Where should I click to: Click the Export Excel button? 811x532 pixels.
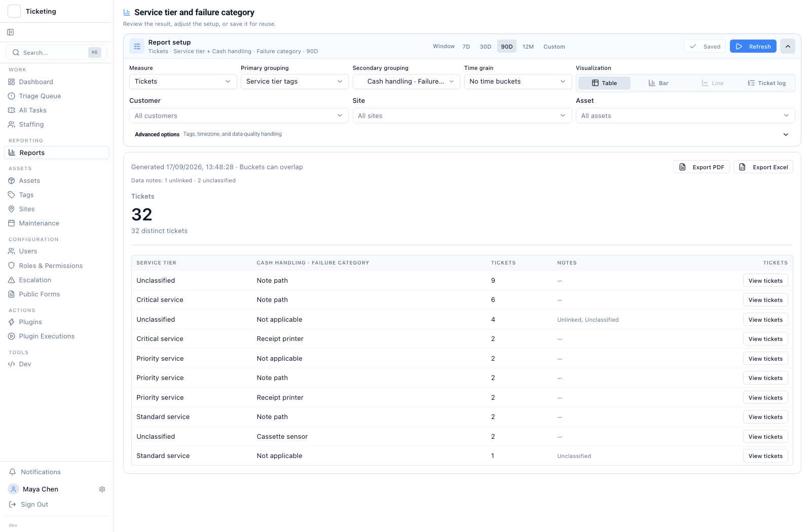point(763,167)
